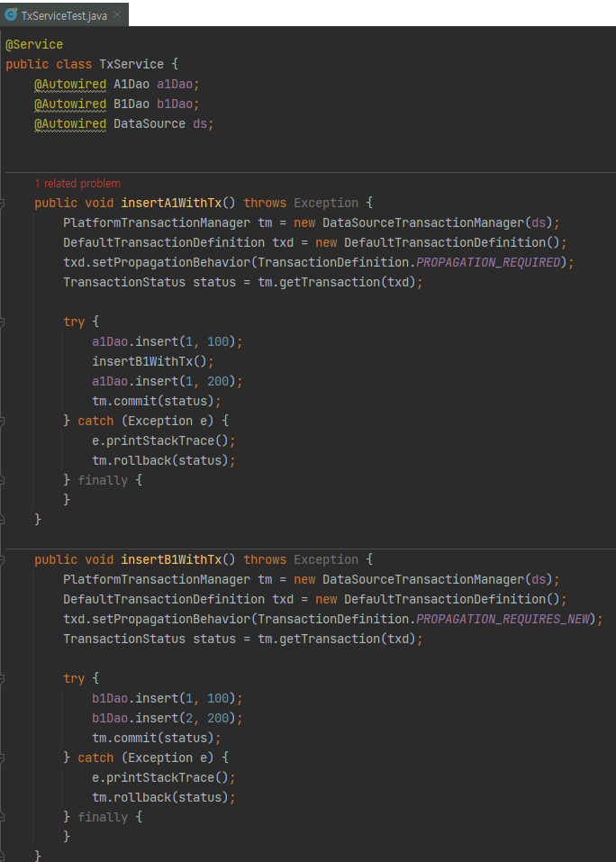Screen dimensions: 616x862
Task: Click the catch keyword in insertA1WithTx
Action: click(95, 421)
